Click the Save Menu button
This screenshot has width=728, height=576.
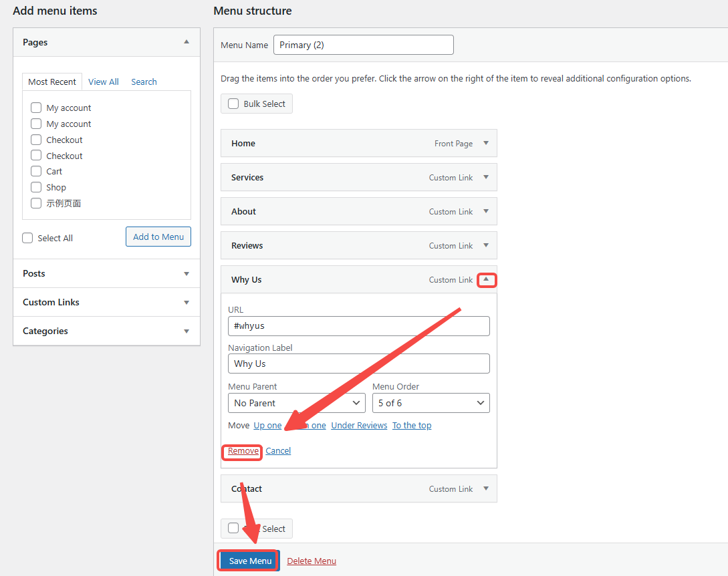250,561
